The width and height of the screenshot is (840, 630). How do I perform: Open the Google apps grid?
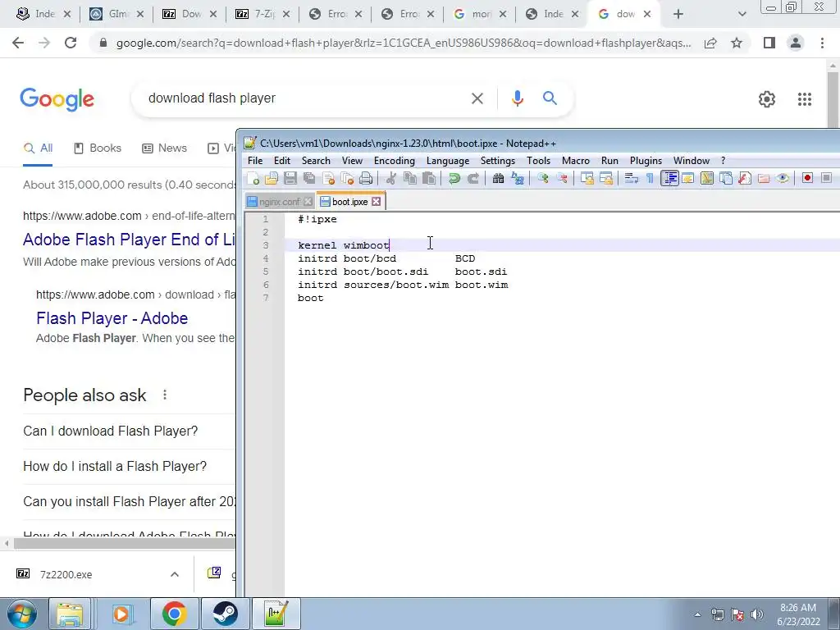(804, 99)
